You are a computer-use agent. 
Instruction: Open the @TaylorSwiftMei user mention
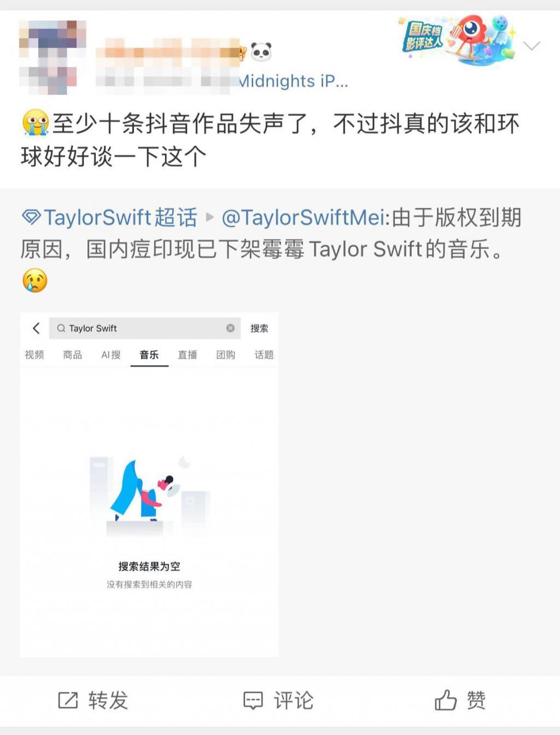click(303, 218)
